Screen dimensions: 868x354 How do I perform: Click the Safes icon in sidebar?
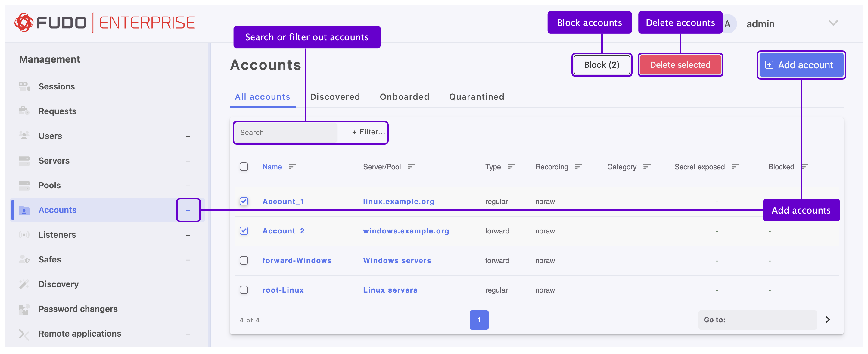click(x=24, y=259)
